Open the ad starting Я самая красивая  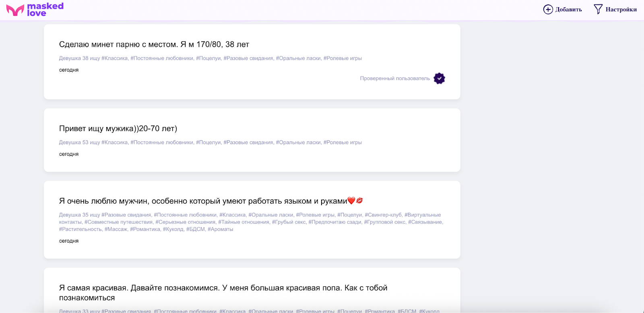[223, 293]
